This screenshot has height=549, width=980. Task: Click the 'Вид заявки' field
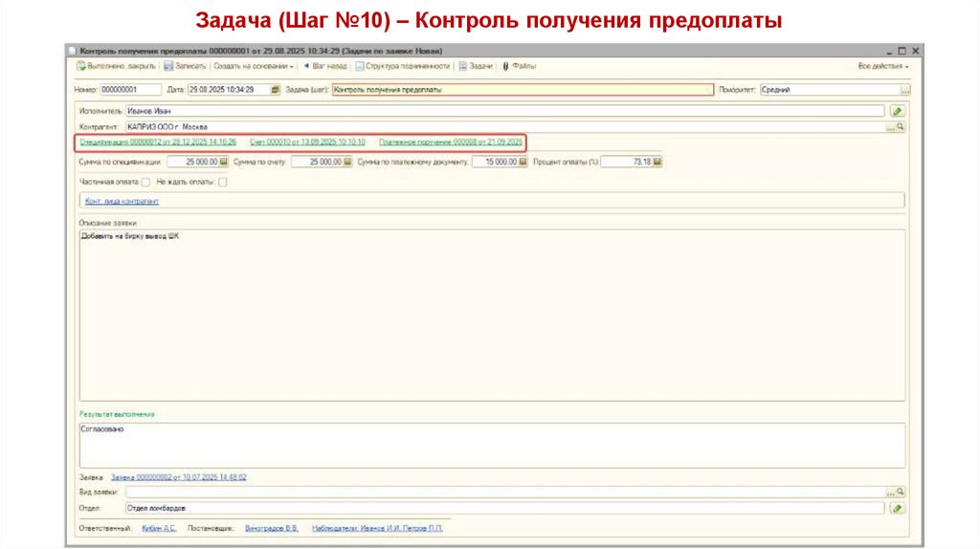pos(505,493)
